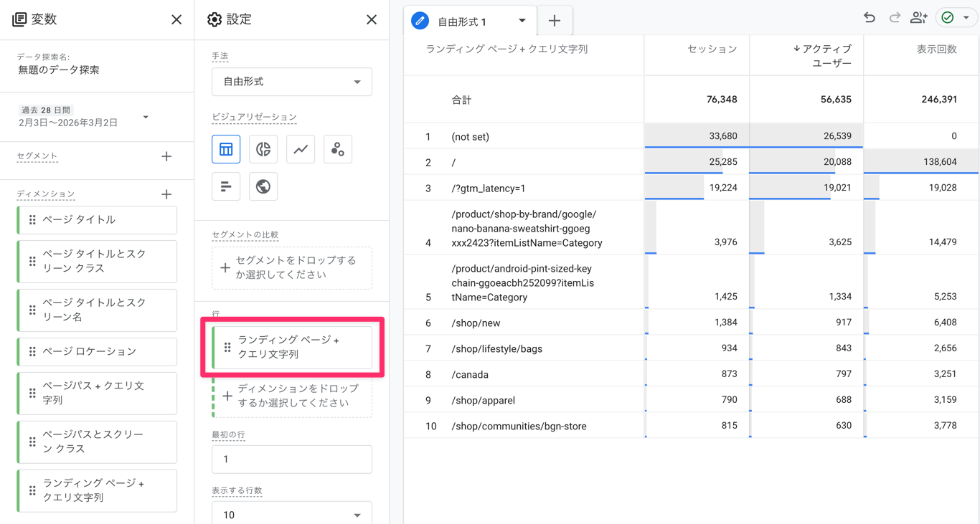This screenshot has width=980, height=524.
Task: Click the 最初の行 input field
Action: tap(291, 459)
